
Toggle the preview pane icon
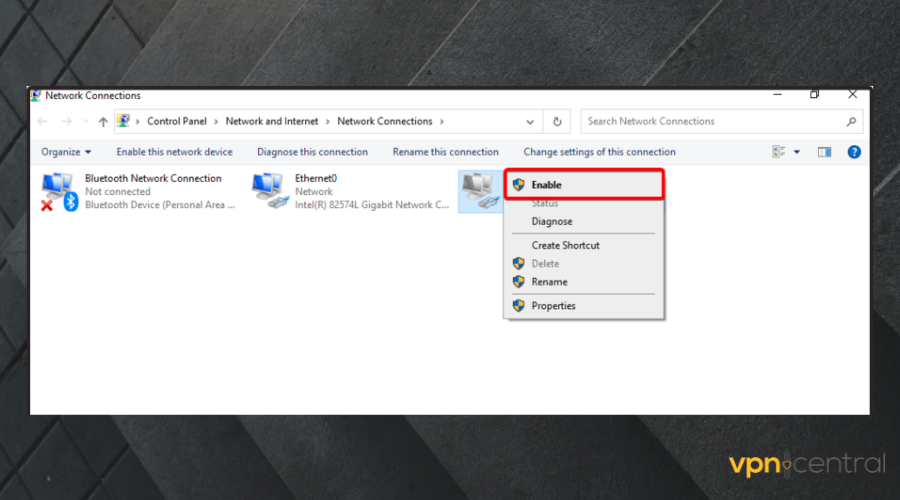(x=824, y=152)
